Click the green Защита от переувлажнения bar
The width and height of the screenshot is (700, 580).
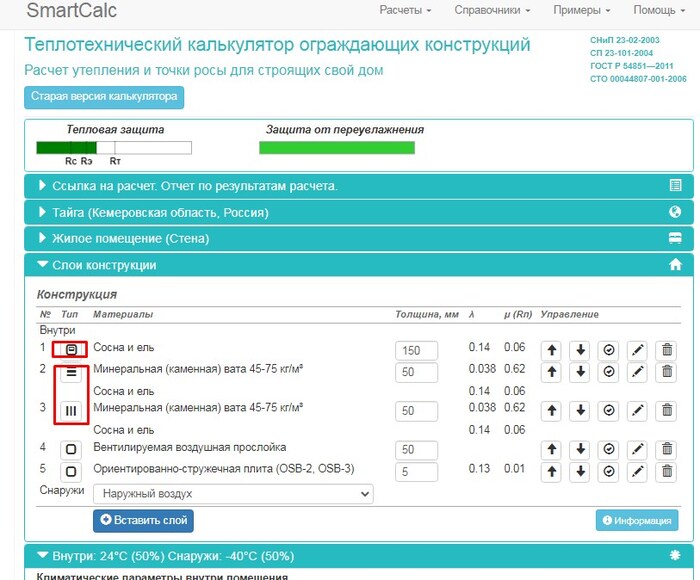pyautogui.click(x=336, y=148)
